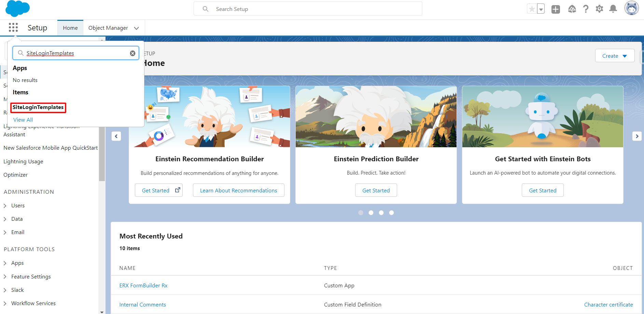Expand the favorites list dropdown arrow
Viewport: 644px width, 314px height.
(x=541, y=9)
